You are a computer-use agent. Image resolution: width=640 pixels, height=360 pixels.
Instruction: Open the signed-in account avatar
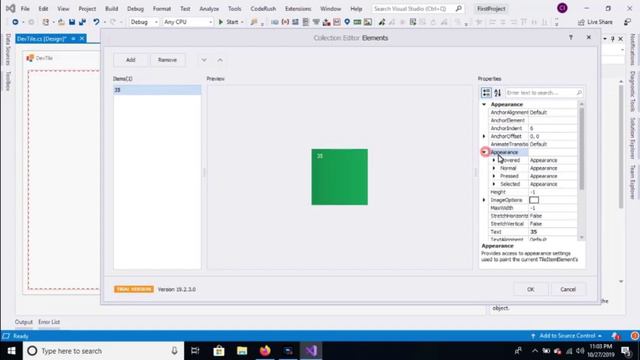[562, 8]
